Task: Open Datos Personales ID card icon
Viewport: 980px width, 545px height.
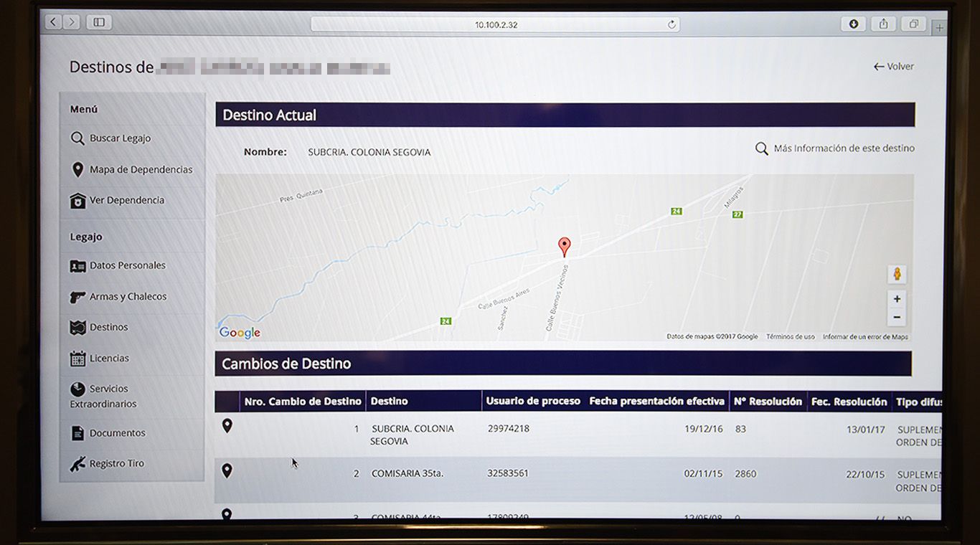Action: coord(77,266)
